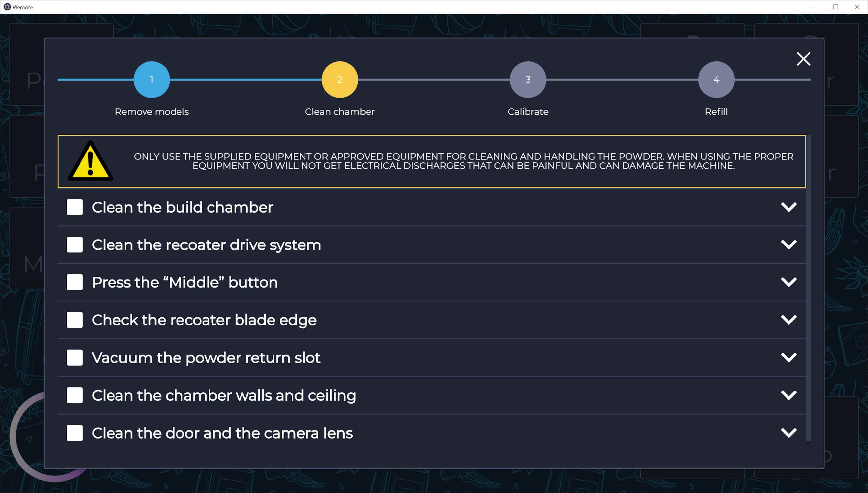Select step 1 circle in the progress bar
Image resolution: width=868 pixels, height=493 pixels.
[151, 80]
